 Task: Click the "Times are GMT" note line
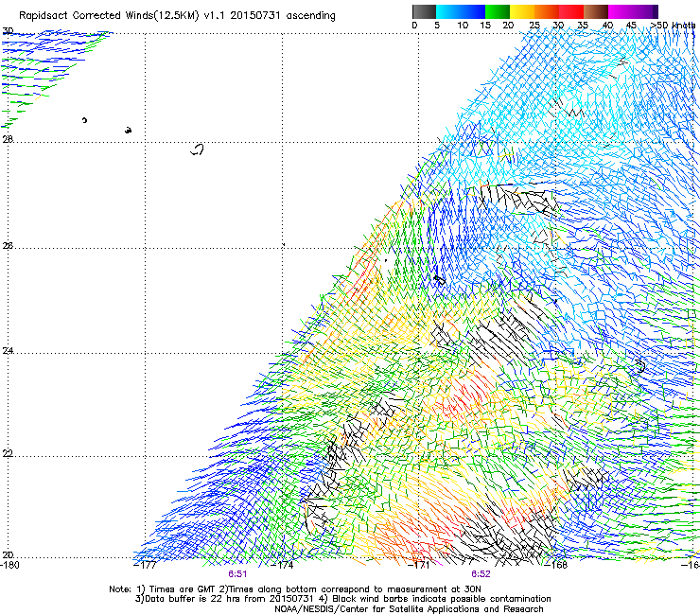tap(295, 589)
